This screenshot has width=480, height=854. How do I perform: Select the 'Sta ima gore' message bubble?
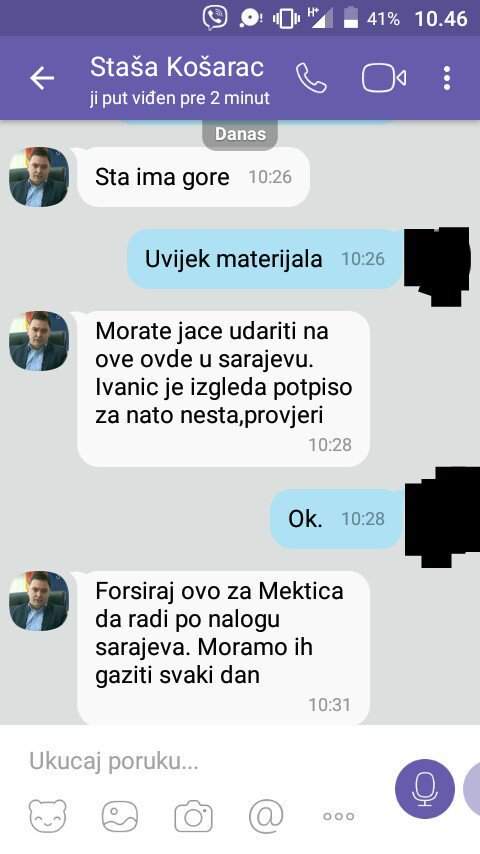tap(193, 178)
